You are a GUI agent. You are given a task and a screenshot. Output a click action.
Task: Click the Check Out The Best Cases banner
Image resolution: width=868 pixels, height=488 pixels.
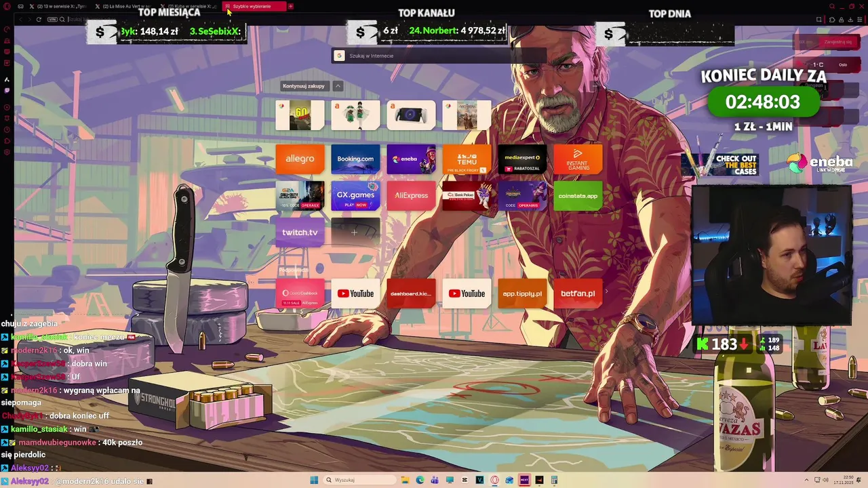pyautogui.click(x=720, y=163)
